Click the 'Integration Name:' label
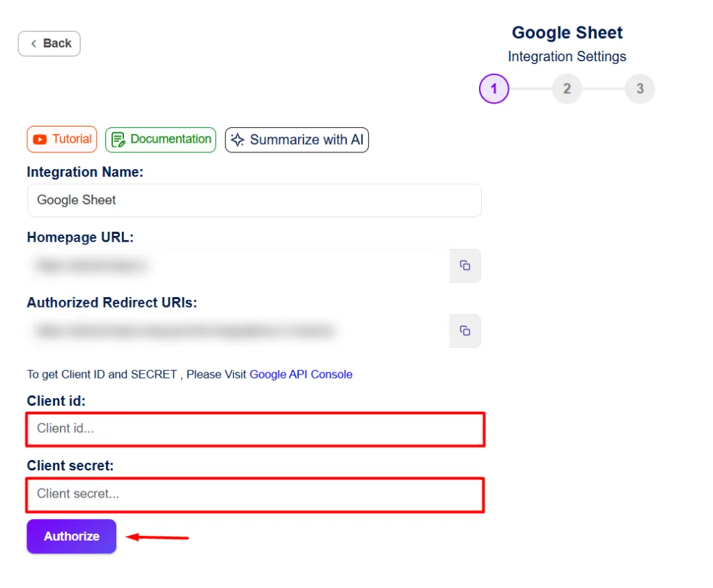The width and height of the screenshot is (713, 588). tap(85, 172)
